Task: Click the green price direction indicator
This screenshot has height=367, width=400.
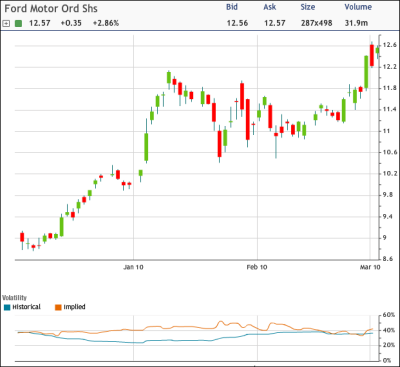Action: 18,23
